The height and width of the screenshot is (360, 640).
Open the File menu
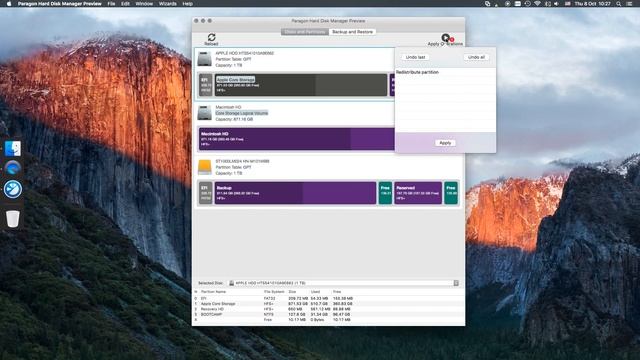111,4
